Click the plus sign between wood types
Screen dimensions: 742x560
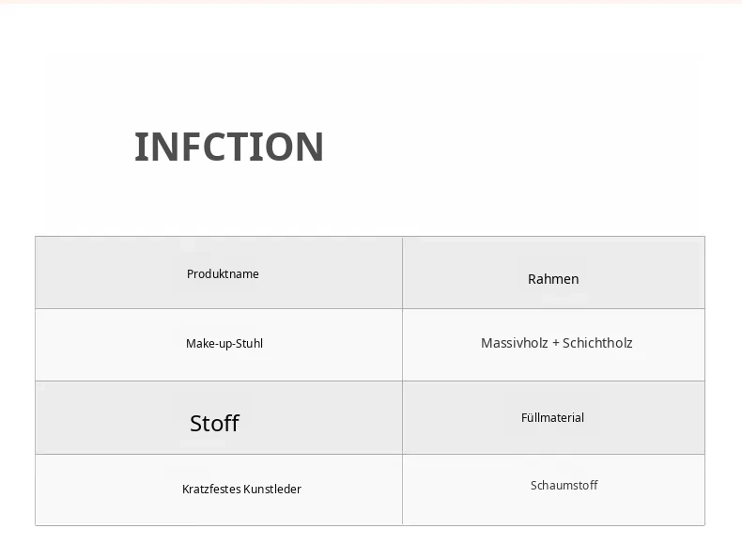pyautogui.click(x=555, y=343)
